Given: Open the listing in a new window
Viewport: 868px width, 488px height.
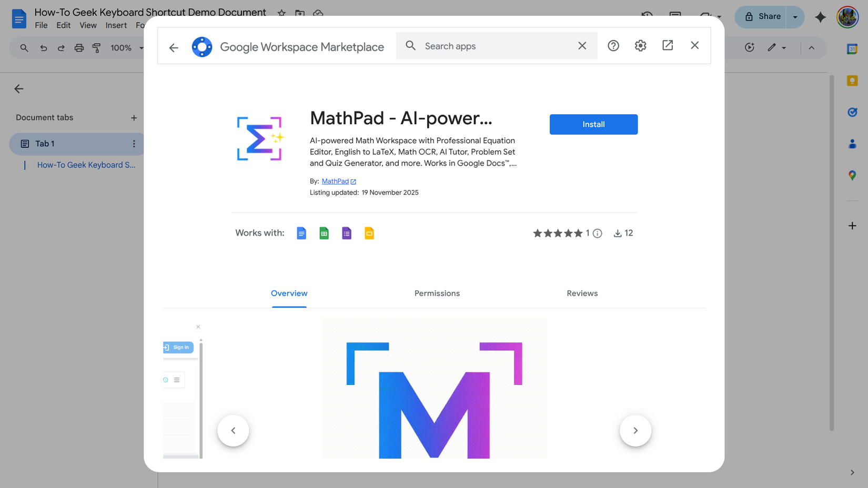Looking at the screenshot, I should coord(667,46).
